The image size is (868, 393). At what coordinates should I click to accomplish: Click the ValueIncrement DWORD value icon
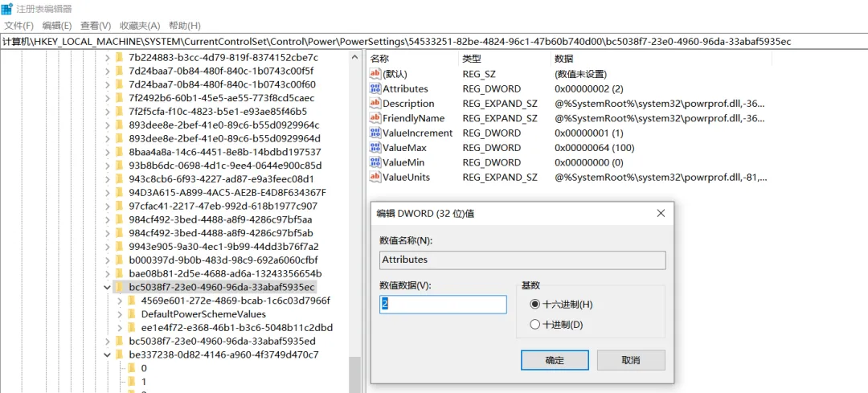pyautogui.click(x=375, y=133)
